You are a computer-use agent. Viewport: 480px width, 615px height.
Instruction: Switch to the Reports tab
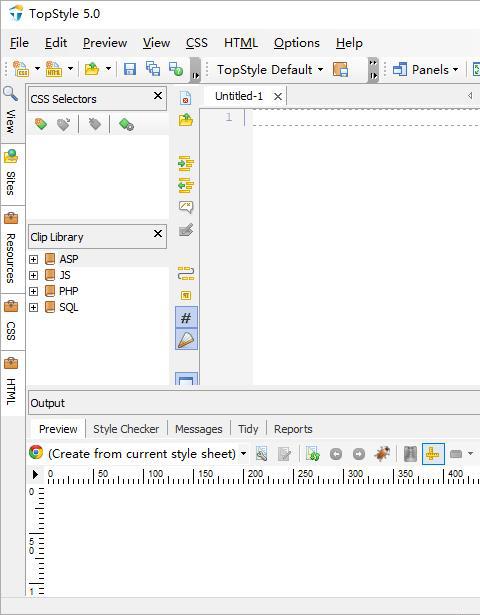coord(293,429)
